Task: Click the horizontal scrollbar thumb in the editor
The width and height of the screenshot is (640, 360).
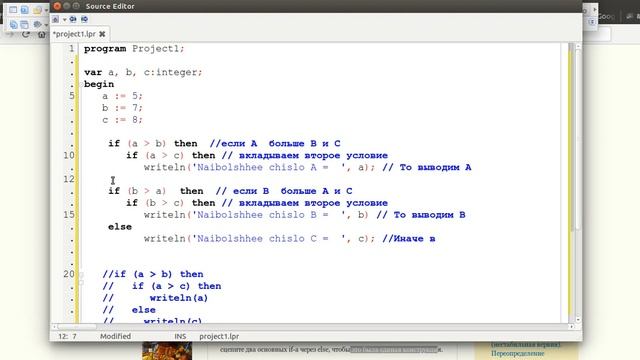Action: pos(77,327)
